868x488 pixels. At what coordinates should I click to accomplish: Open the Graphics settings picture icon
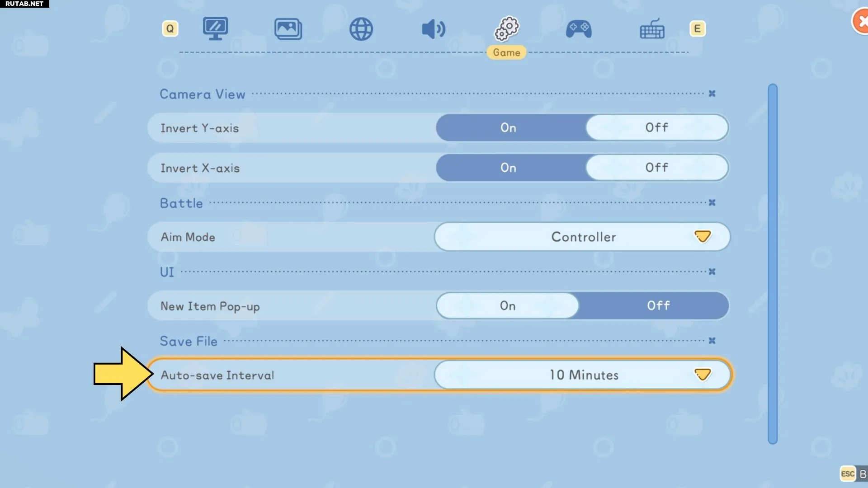[288, 29]
